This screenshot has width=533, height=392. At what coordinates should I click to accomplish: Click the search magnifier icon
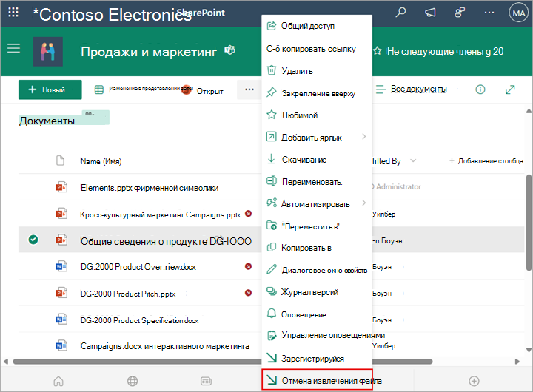point(400,13)
